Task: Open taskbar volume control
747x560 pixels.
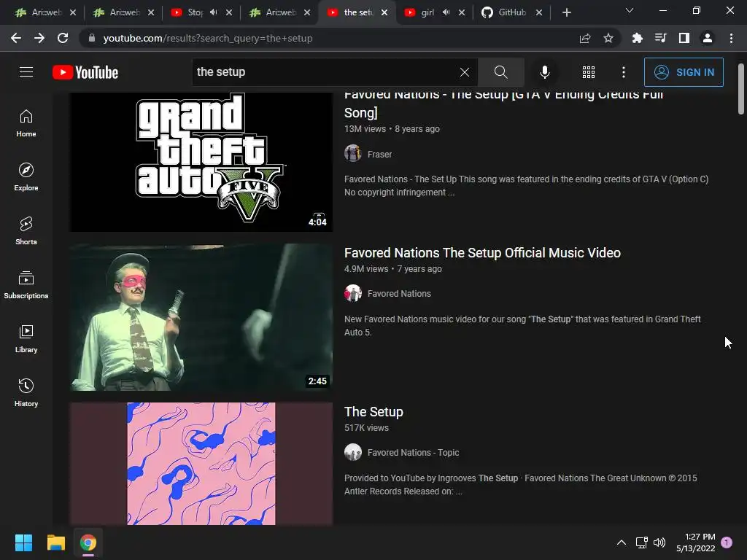Action: point(659,542)
